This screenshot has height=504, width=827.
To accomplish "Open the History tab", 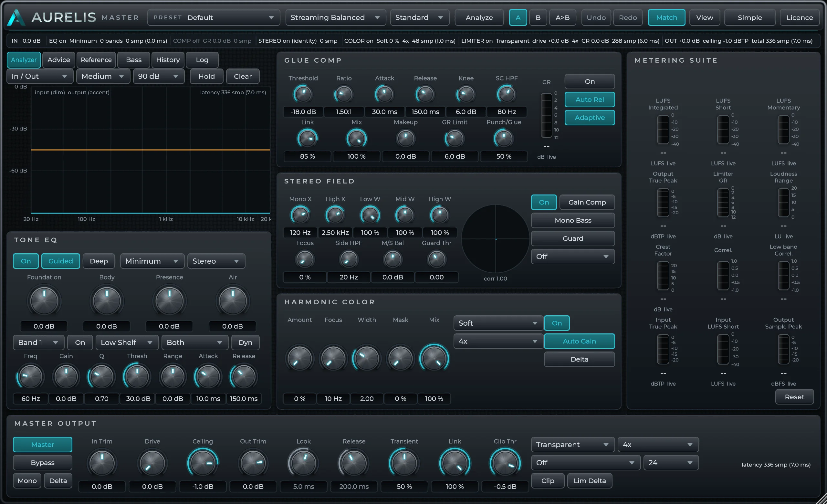I will pyautogui.click(x=168, y=60).
